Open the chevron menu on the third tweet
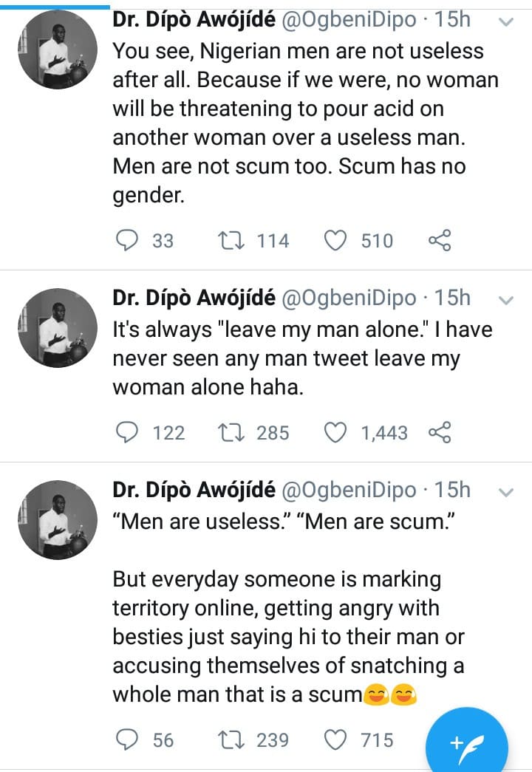This screenshot has height=772, width=532. pos(506,491)
